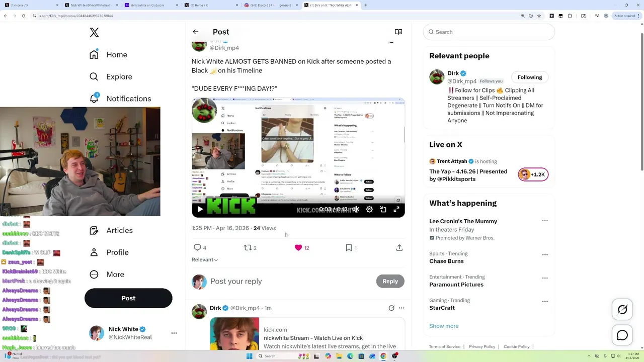Screen dimensions: 644x362
Task: Go to Profile in the sidebar
Action: (x=110, y=252)
